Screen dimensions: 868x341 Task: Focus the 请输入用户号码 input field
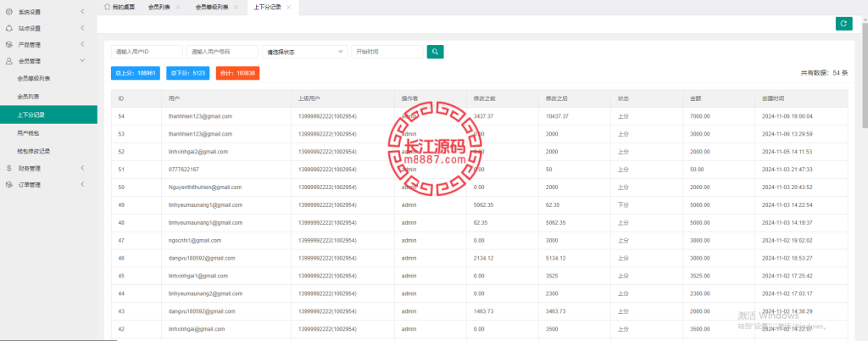(223, 52)
